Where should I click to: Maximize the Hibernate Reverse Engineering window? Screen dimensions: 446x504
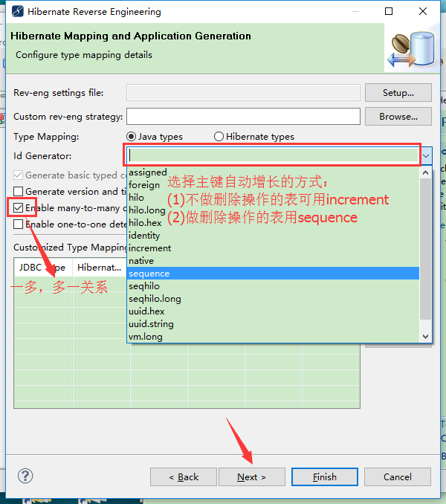click(389, 11)
